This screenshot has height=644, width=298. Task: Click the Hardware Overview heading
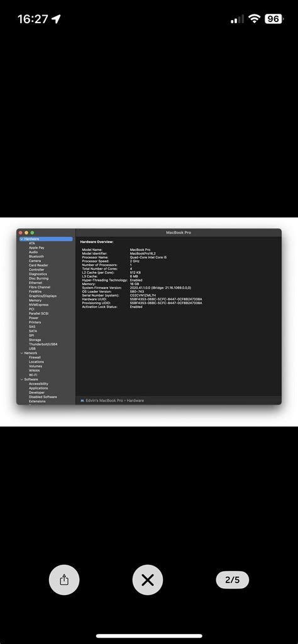tap(97, 242)
